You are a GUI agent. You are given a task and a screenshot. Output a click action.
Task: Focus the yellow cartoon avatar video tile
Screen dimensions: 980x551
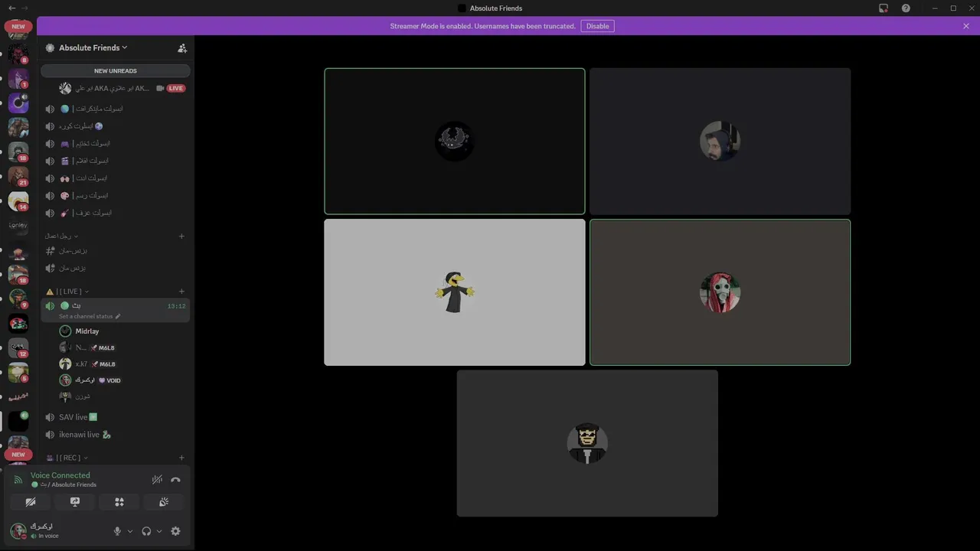(x=455, y=292)
